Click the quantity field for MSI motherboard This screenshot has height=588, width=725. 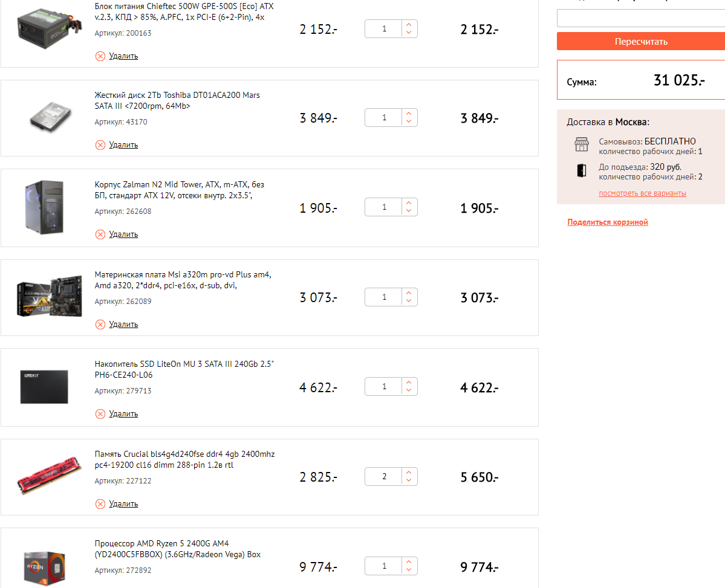coord(384,297)
